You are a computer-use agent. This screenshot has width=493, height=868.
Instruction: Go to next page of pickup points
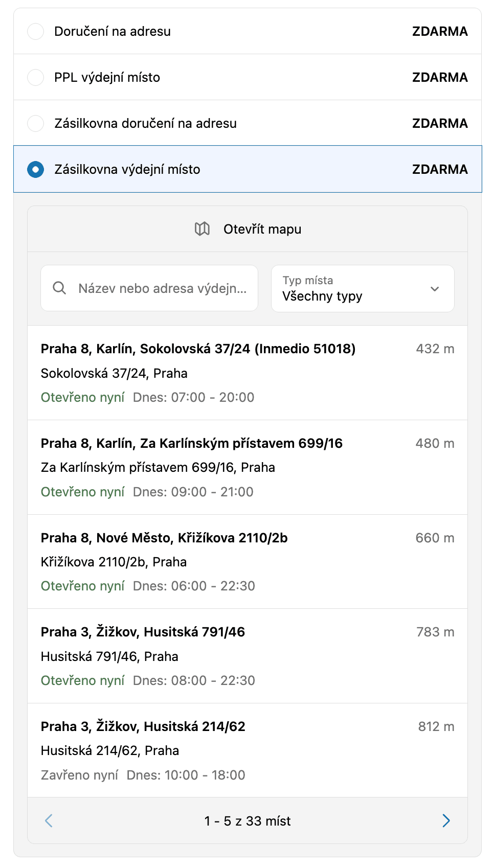coord(446,821)
